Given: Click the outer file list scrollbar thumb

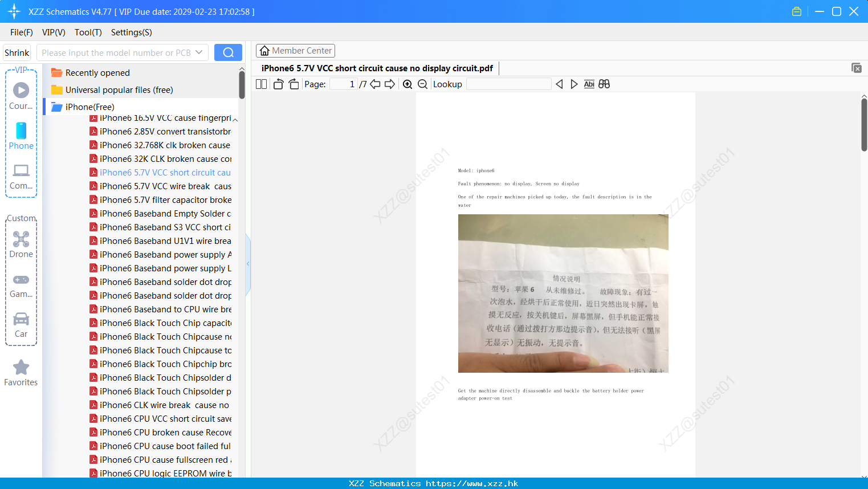Looking at the screenshot, I should tap(242, 85).
